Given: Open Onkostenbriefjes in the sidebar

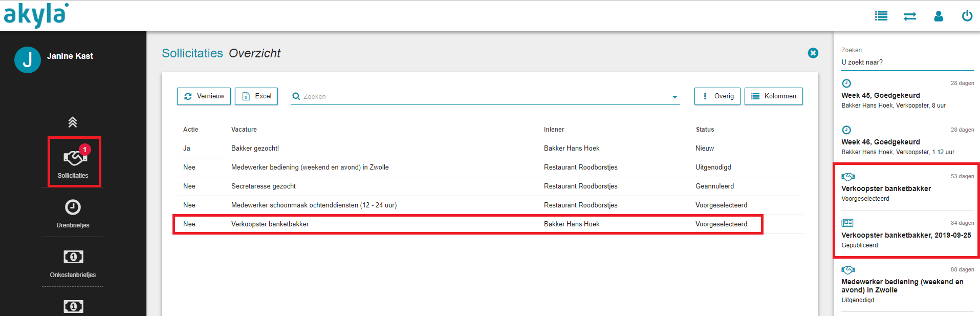Looking at the screenshot, I should (x=73, y=263).
